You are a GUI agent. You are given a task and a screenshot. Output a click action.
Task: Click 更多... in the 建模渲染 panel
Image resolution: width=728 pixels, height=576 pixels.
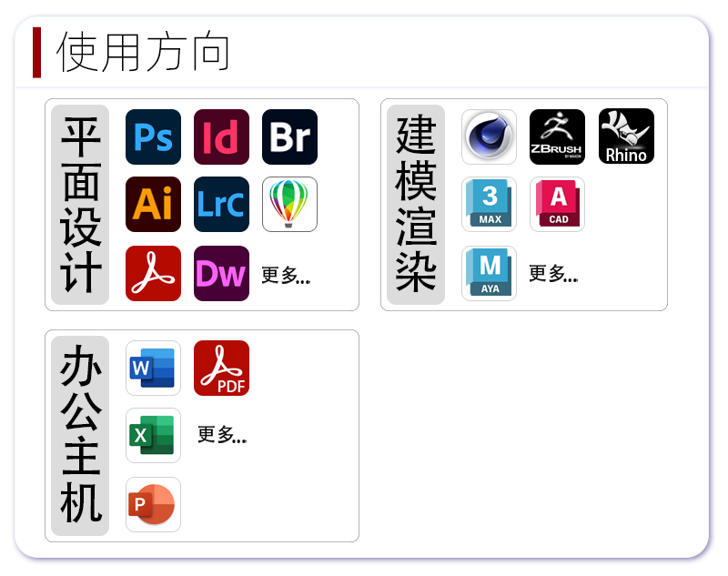pos(553,273)
